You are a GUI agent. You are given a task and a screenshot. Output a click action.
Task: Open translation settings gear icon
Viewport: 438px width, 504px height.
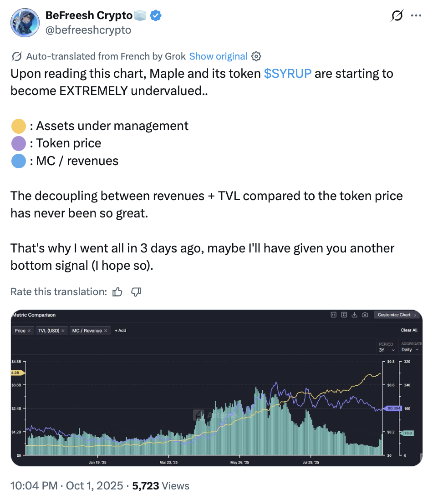[x=256, y=56]
